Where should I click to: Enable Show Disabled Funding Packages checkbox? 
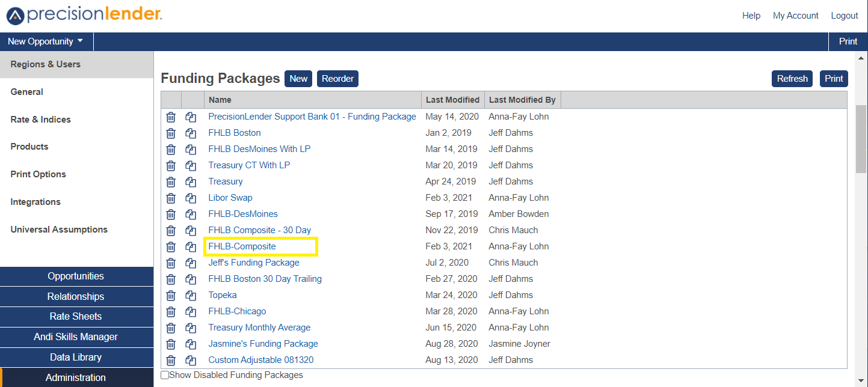pyautogui.click(x=165, y=375)
